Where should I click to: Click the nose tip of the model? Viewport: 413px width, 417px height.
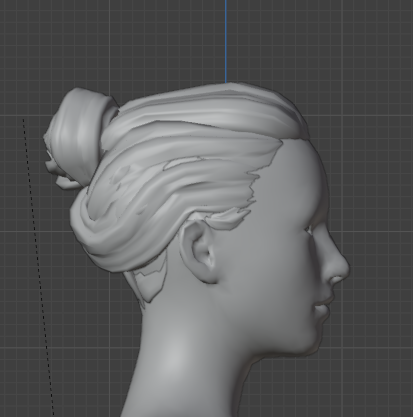click(x=343, y=268)
